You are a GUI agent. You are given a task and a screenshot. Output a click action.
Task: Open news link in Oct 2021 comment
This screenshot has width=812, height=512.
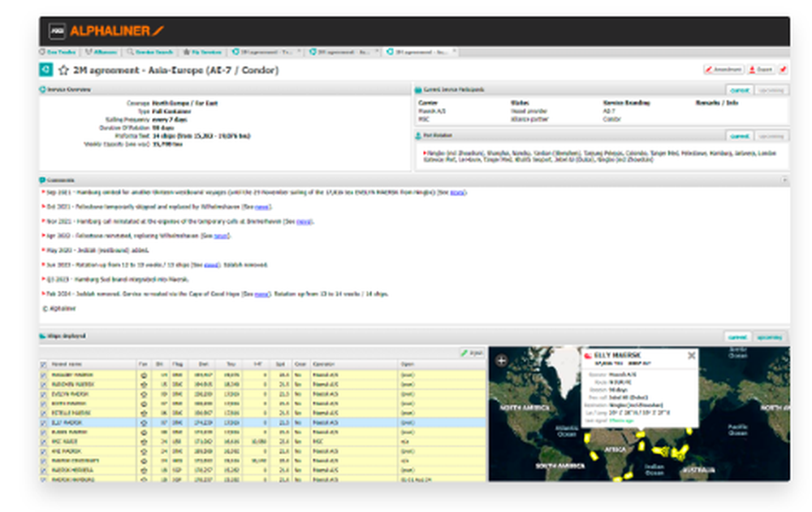point(262,206)
